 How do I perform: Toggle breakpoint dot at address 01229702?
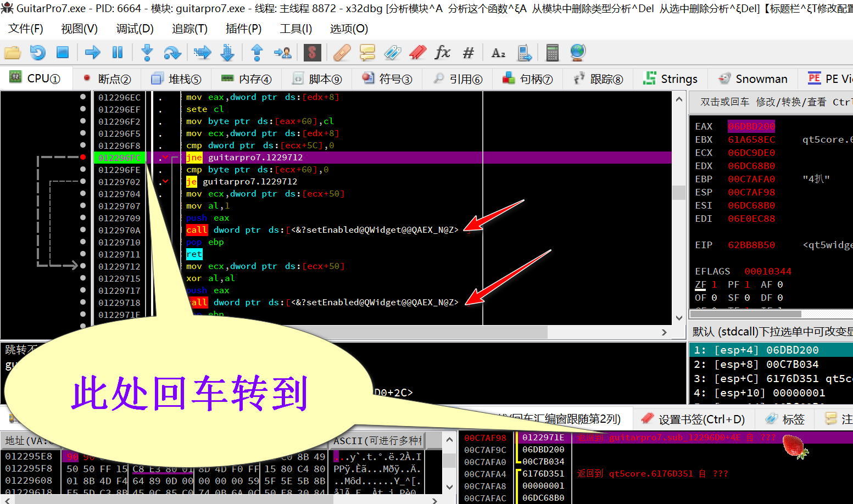(x=83, y=181)
